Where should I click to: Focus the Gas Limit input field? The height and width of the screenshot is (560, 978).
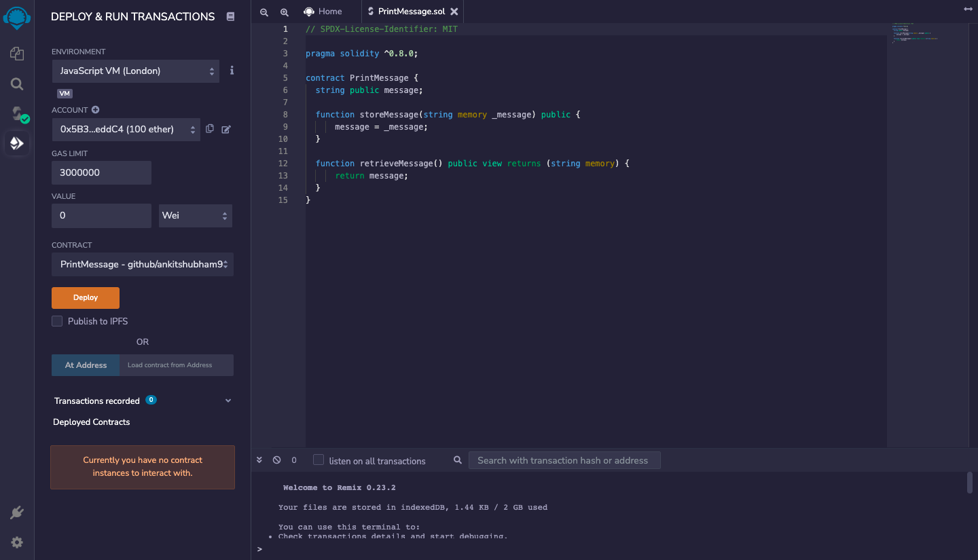click(x=101, y=172)
